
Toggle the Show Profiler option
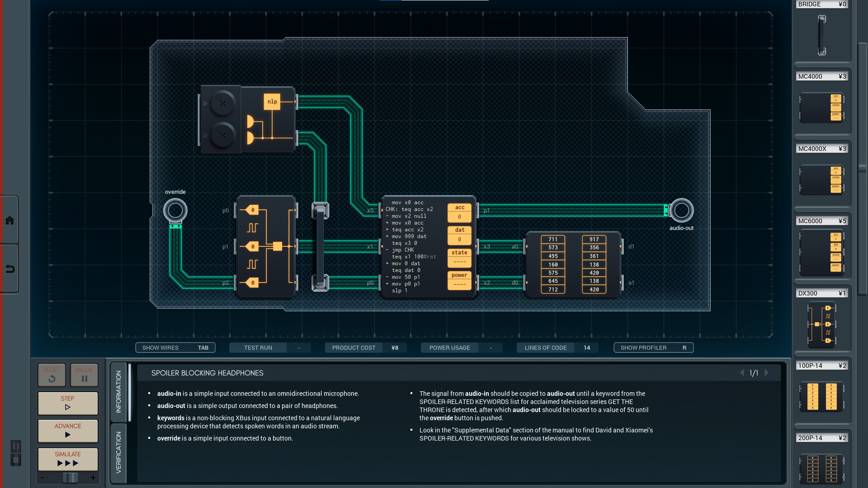[x=653, y=347]
